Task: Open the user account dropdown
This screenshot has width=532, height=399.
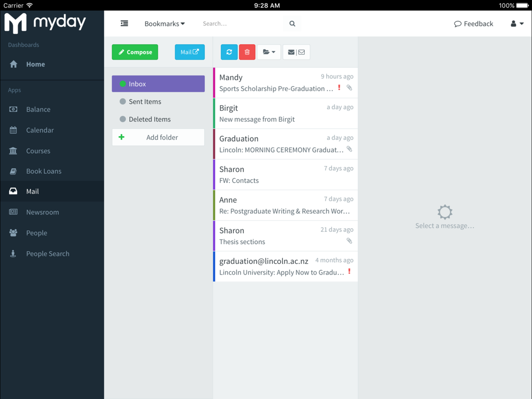Action: (x=517, y=24)
